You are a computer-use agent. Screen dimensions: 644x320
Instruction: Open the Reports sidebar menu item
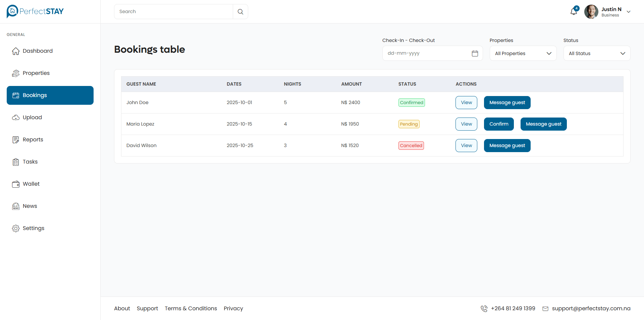[x=33, y=140]
